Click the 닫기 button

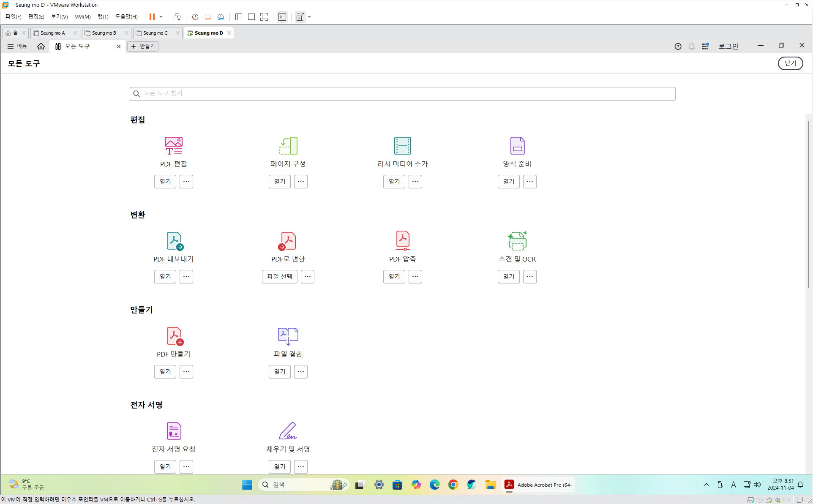790,63
